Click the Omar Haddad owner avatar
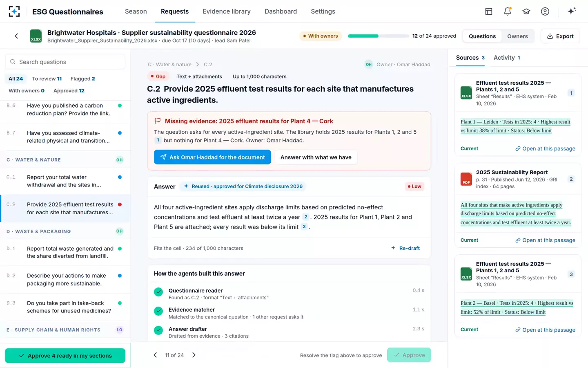Image resolution: width=588 pixels, height=368 pixels. (x=369, y=65)
